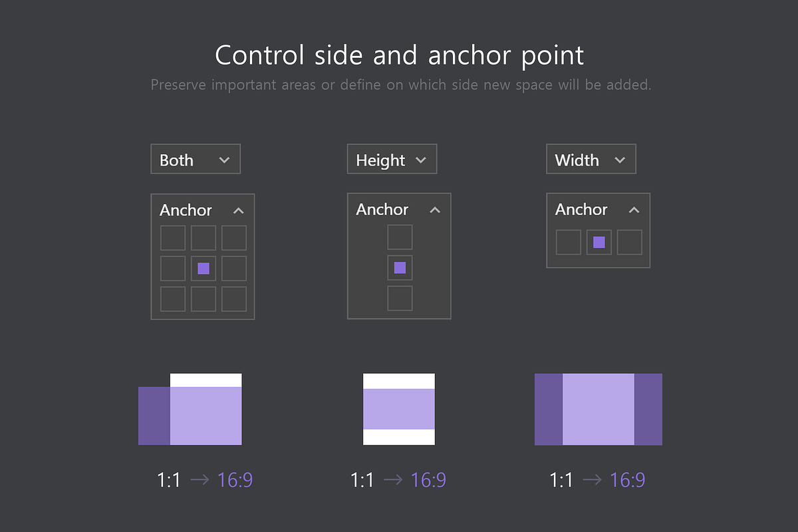This screenshot has height=532, width=798.
Task: Collapse the Anchor panel under Both
Action: (239, 210)
